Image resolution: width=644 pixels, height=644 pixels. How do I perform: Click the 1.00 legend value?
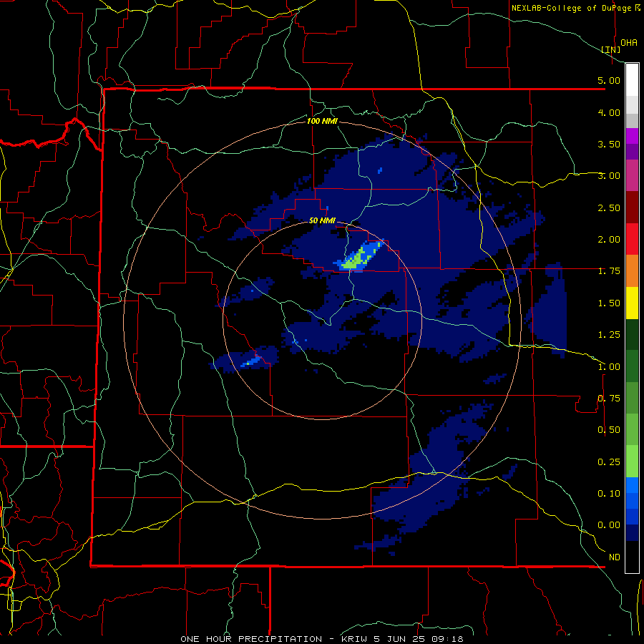[x=609, y=367]
